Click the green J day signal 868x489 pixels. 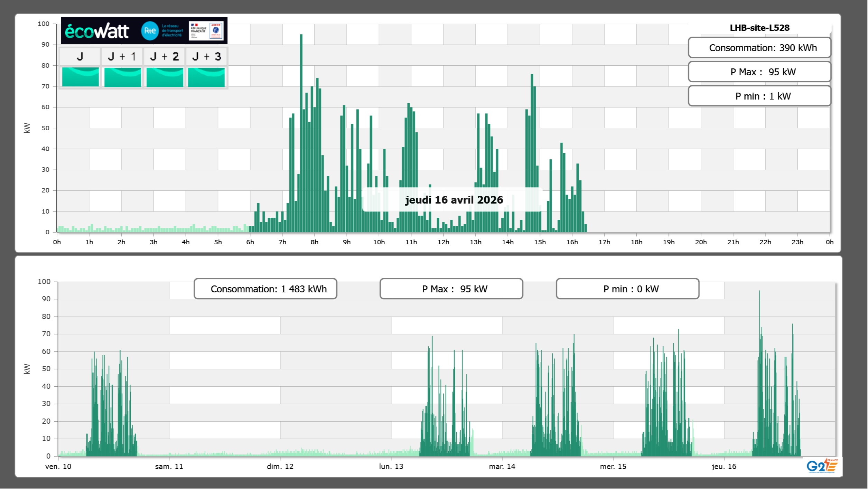click(80, 77)
